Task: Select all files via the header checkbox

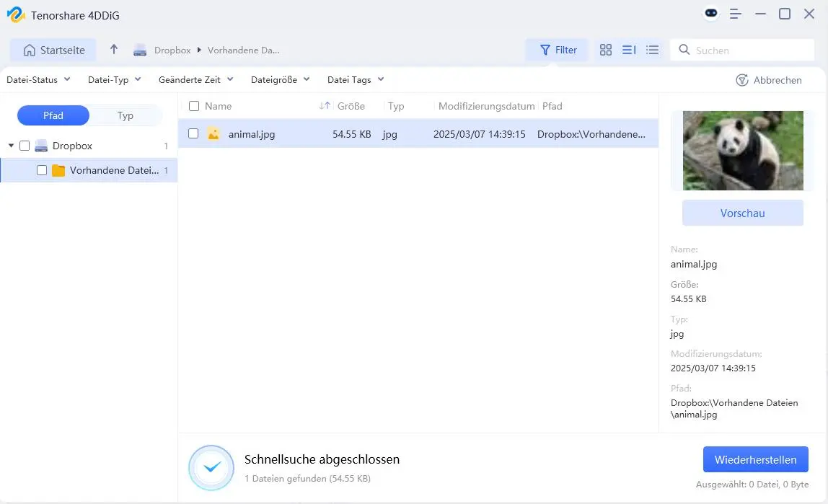Action: click(193, 105)
